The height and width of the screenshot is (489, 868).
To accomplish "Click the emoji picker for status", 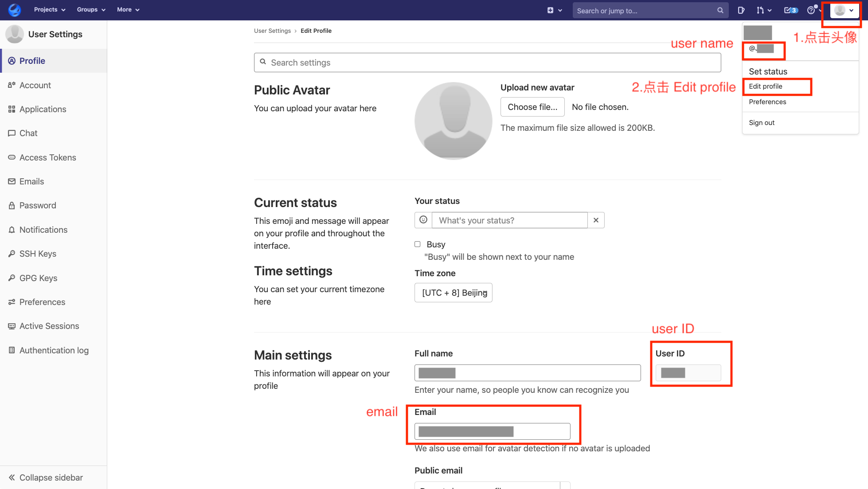I will 423,221.
